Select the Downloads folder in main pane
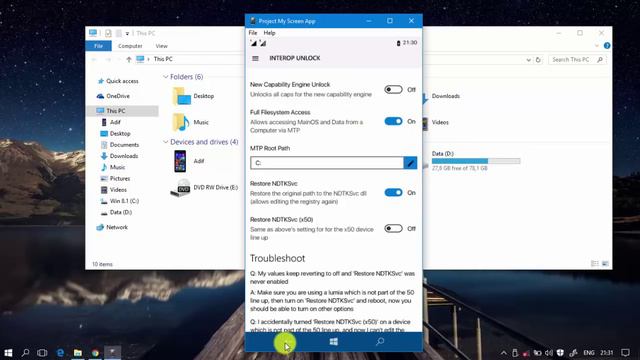Screen dimensions: 640x360 [446, 96]
